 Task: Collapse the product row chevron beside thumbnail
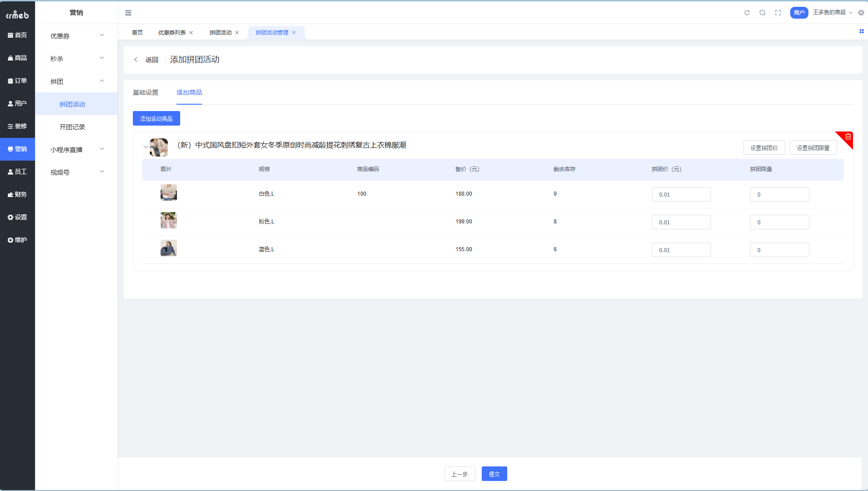tap(146, 147)
